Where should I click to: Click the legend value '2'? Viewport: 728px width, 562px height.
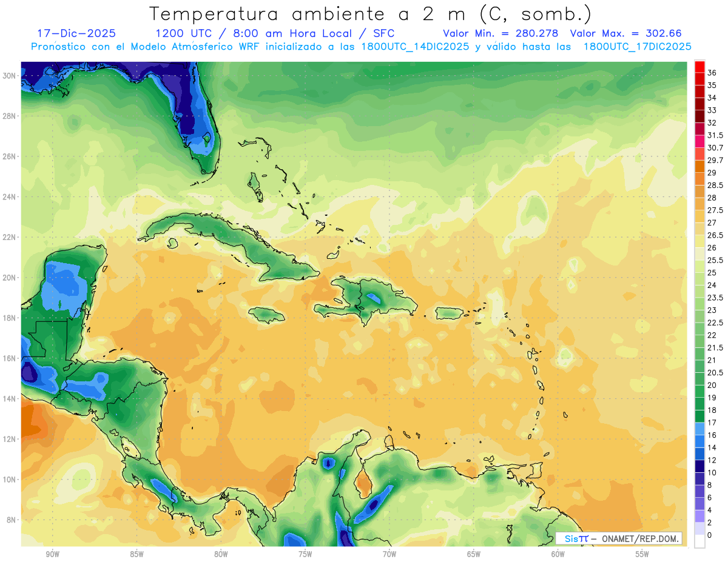coord(710,522)
